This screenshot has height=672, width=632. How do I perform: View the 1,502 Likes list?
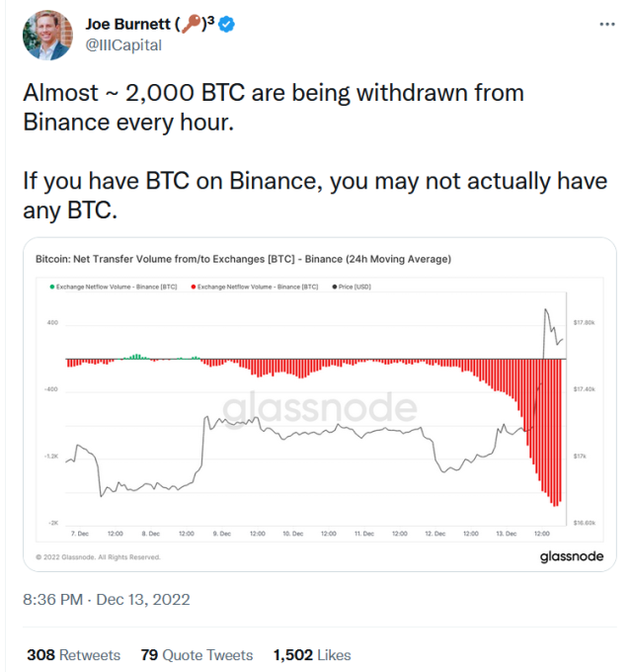pos(312,655)
